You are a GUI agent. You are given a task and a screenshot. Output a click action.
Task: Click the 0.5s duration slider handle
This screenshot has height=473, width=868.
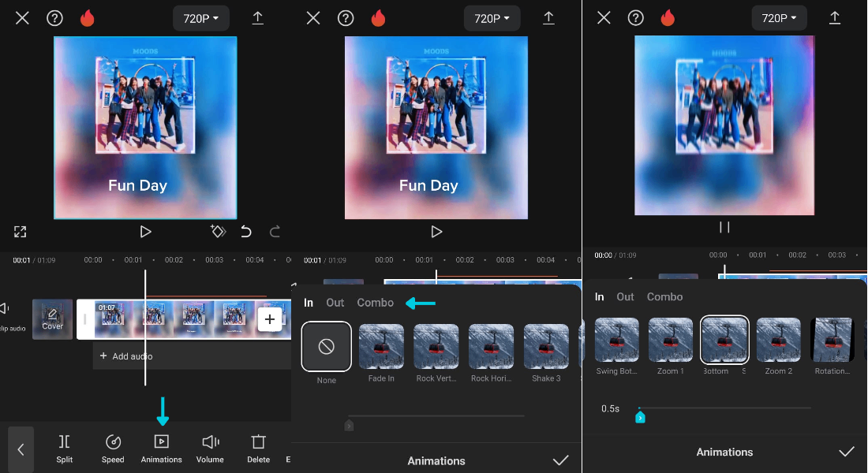(640, 417)
